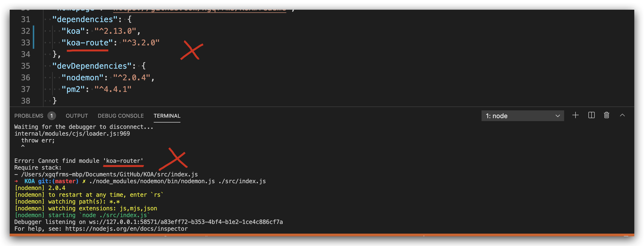The height and width of the screenshot is (246, 644).
Task: Click line number 33 in gutter
Action: click(x=25, y=43)
